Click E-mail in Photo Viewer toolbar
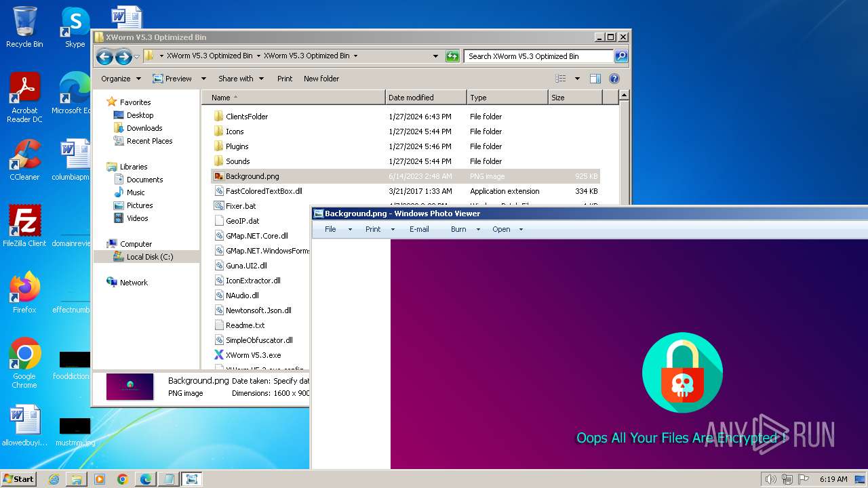This screenshot has height=488, width=868. click(x=419, y=229)
